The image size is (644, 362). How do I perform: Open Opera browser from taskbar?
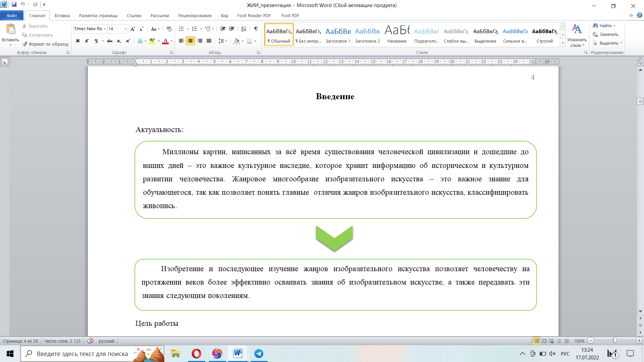point(196,354)
